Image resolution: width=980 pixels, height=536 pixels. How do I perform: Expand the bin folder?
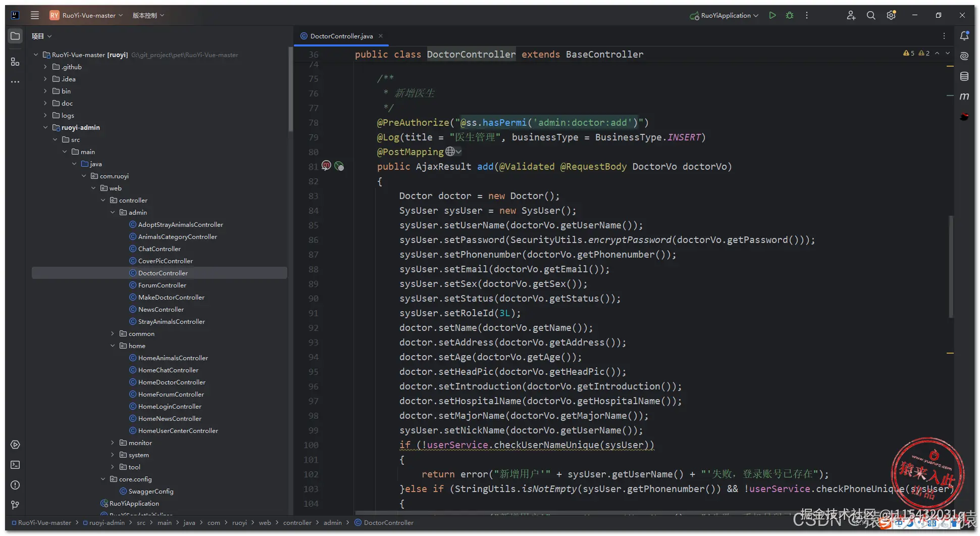point(45,91)
